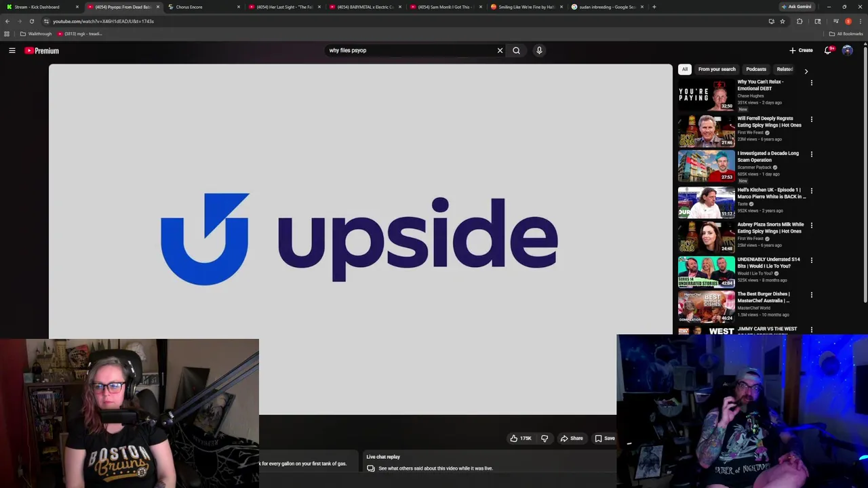
Task: Go to YouTube Premium home logo
Action: [42, 51]
